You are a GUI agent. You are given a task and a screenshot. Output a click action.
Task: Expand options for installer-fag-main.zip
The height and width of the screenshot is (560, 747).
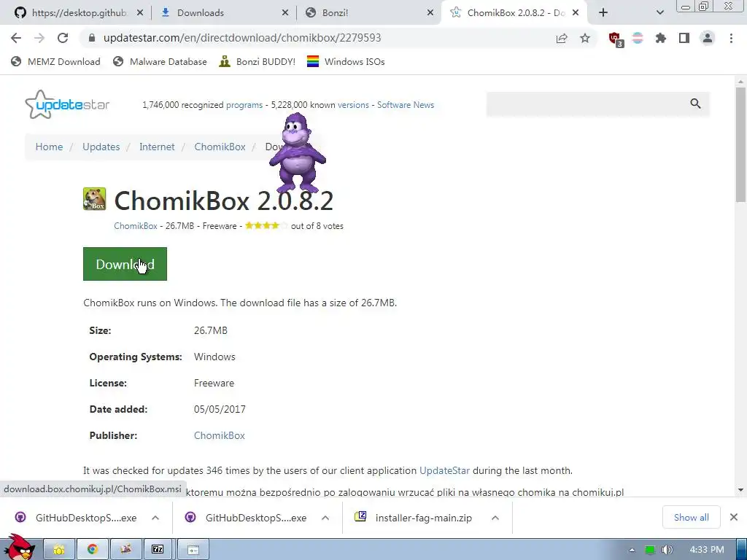(x=495, y=518)
